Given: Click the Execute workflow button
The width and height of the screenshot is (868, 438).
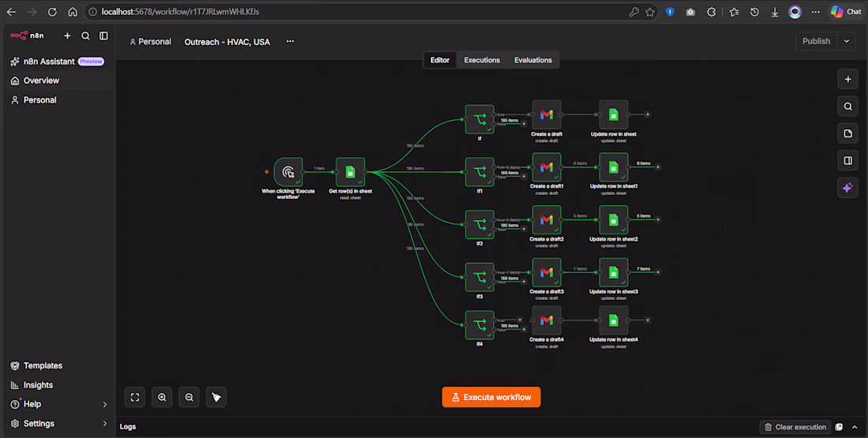Looking at the screenshot, I should 491,397.
